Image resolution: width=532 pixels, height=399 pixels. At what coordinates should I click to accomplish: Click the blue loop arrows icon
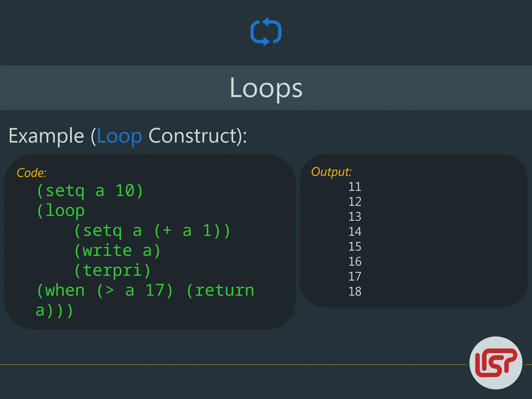click(266, 32)
